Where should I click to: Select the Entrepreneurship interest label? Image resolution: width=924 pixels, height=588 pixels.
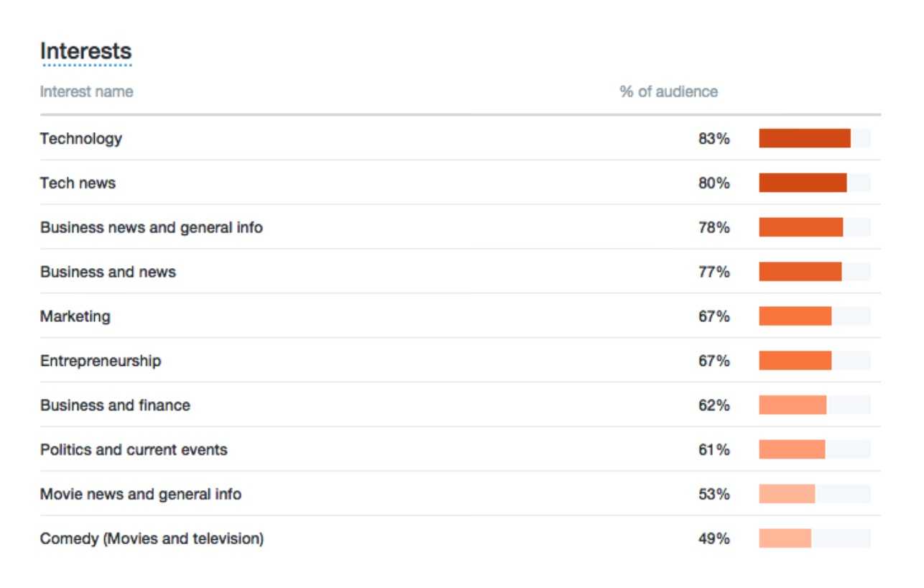coord(101,361)
